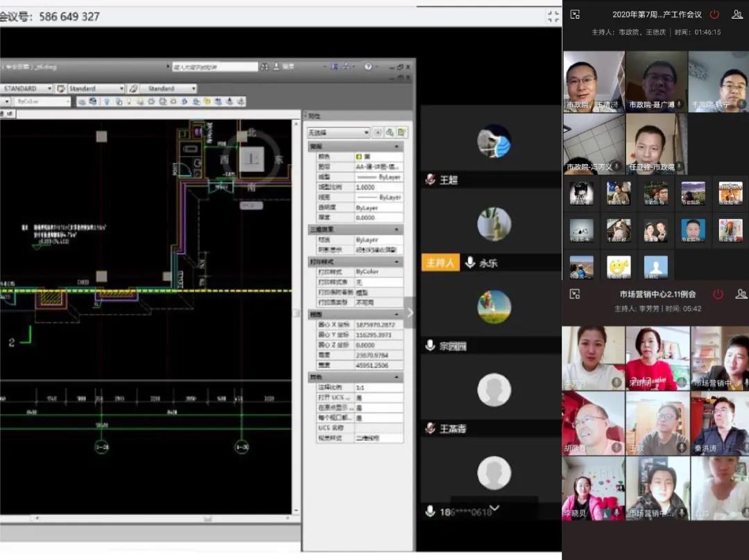Click the fullscreen icon beside the meeting number
The height and width of the screenshot is (560, 749).
click(x=553, y=16)
